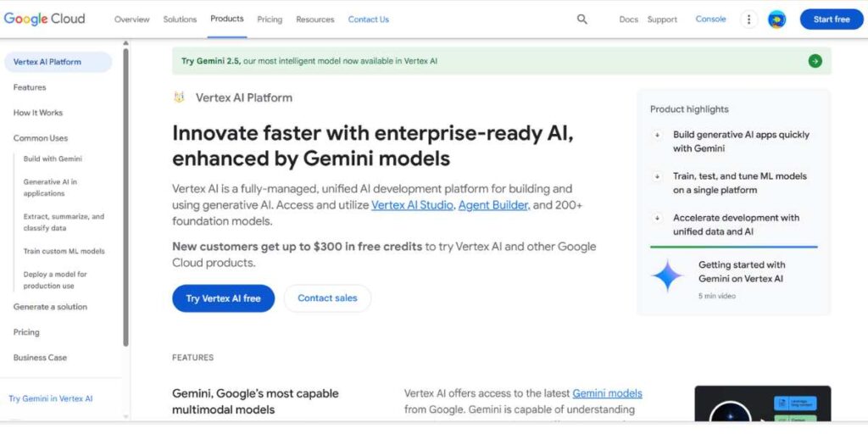The height and width of the screenshot is (434, 868).
Task: Click 'Gemini, Google's most capable multimodal models' heading
Action: pos(255,402)
